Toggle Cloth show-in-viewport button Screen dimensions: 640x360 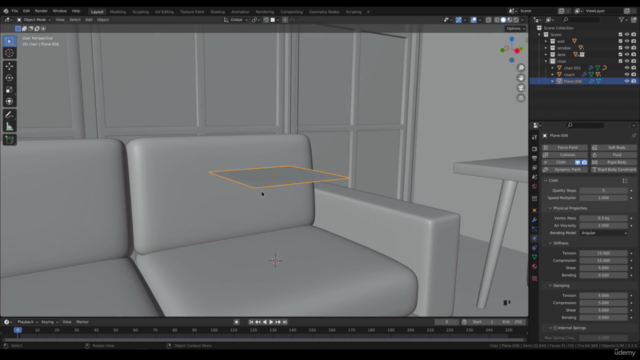coord(578,162)
